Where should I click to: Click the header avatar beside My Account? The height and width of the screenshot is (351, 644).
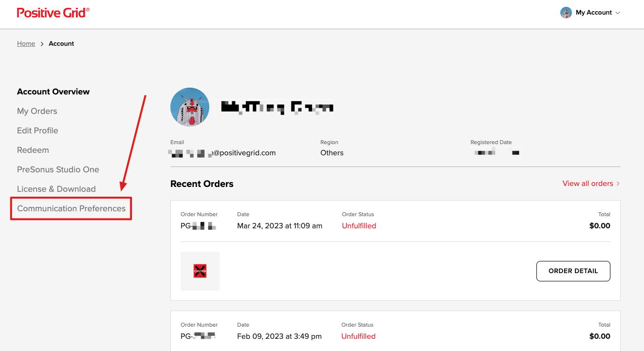click(566, 13)
